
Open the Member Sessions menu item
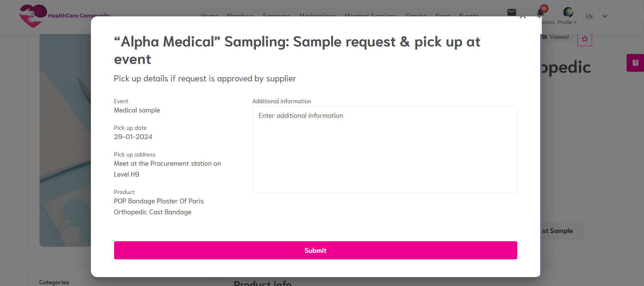point(370,15)
